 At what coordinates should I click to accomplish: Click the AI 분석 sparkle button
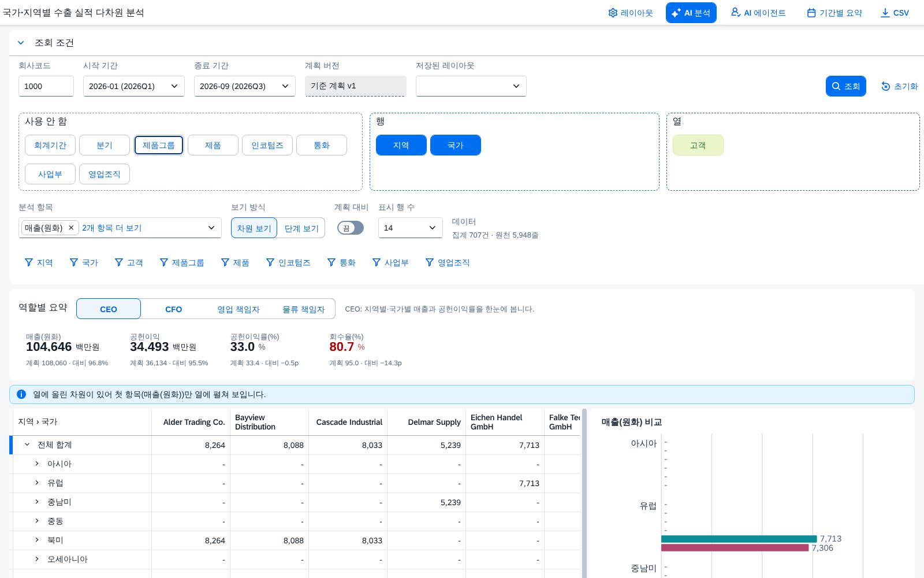tap(691, 13)
